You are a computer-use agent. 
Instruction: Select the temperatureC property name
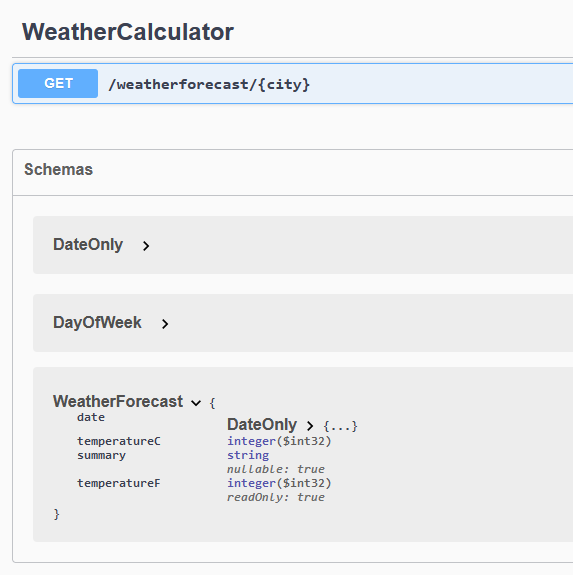(119, 441)
